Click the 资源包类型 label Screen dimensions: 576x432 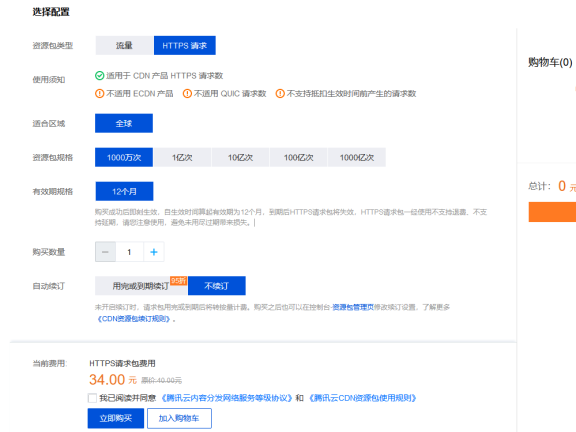[x=53, y=46]
